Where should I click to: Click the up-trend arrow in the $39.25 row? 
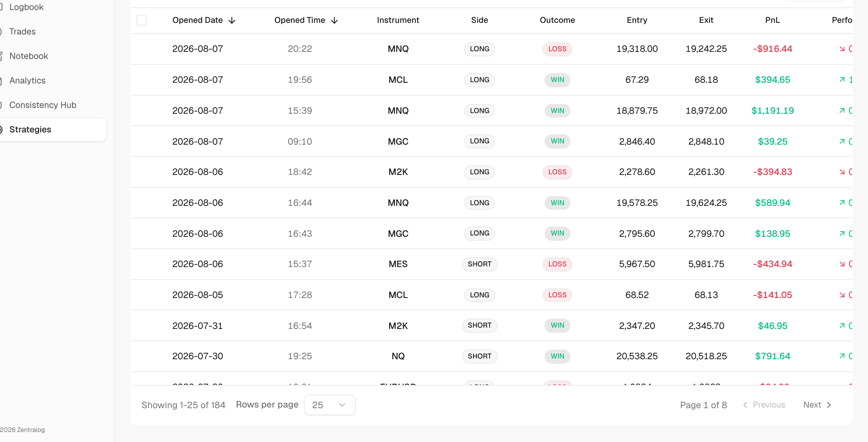pyautogui.click(x=842, y=141)
